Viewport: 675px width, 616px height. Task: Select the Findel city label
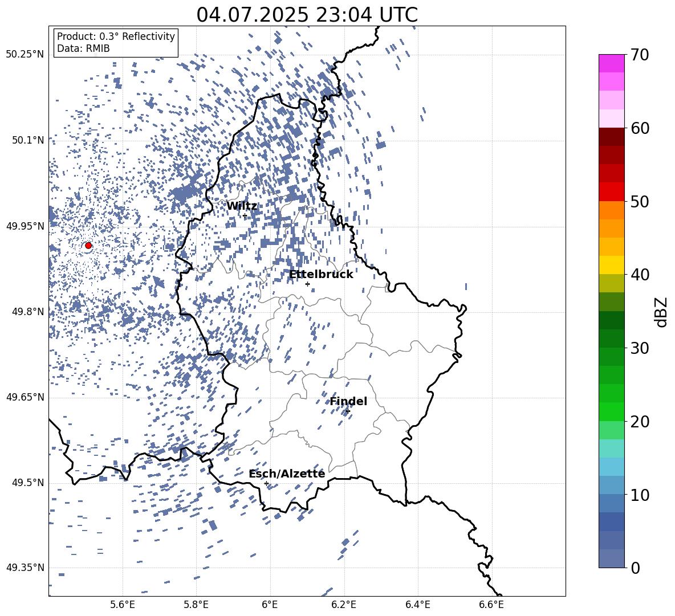point(348,401)
